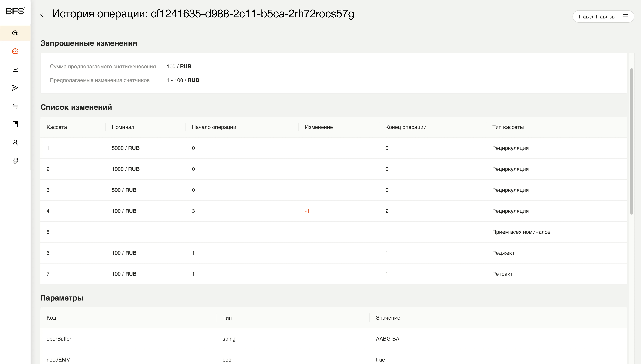
Task: Click the Предполагаемые изменения счетчиков label
Action: pyautogui.click(x=100, y=80)
